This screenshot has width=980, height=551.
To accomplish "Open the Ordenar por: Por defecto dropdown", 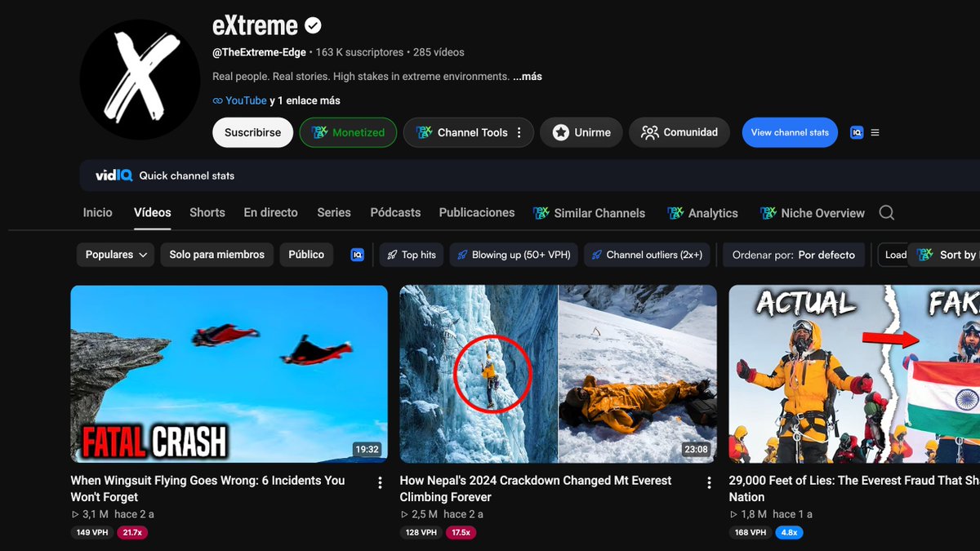I will [x=794, y=255].
